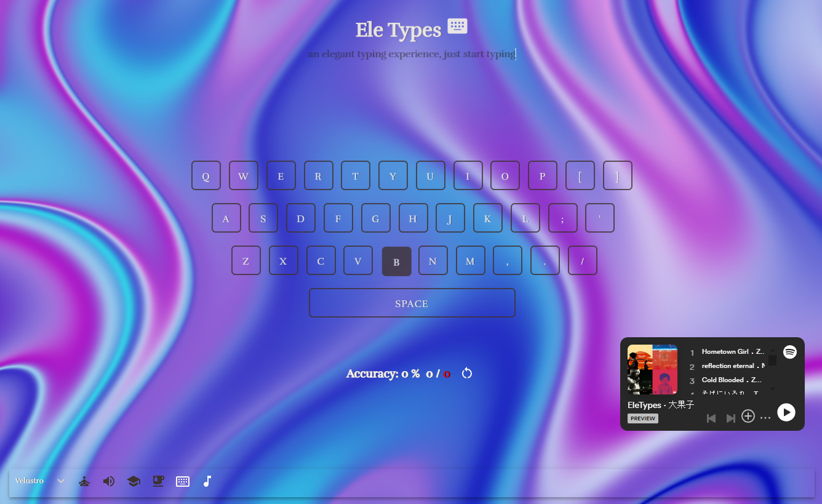Viewport: 822px width, 504px height.
Task: Click the playlist album art thumbnail
Action: pyautogui.click(x=652, y=369)
